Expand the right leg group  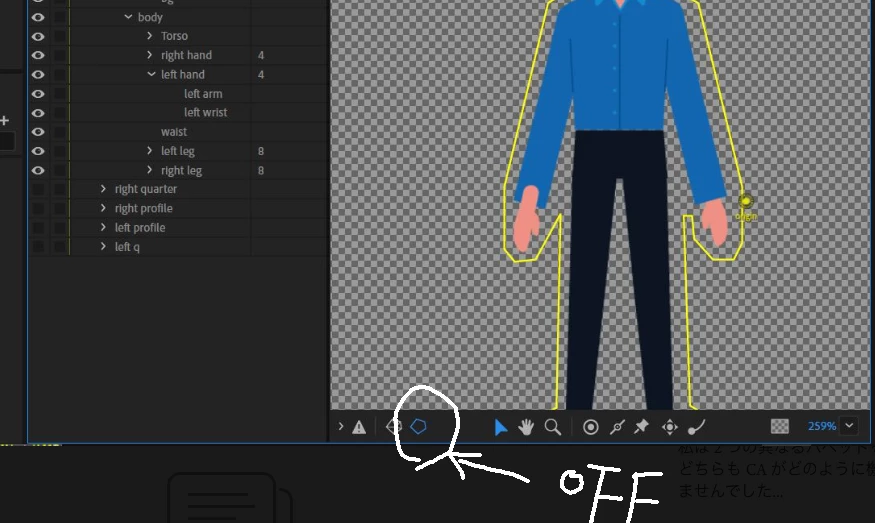coord(150,170)
